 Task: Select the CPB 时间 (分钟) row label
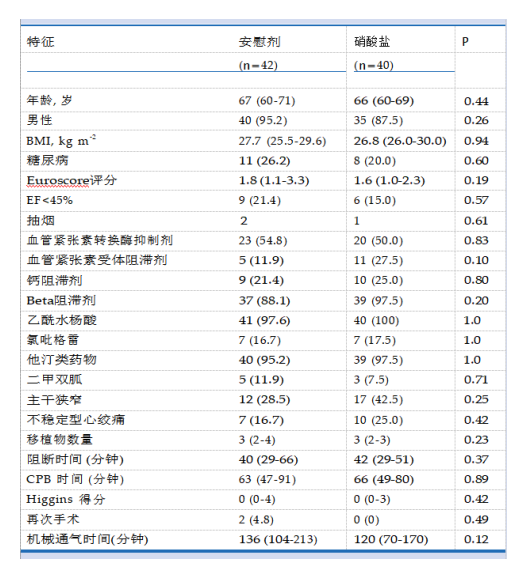[75, 479]
